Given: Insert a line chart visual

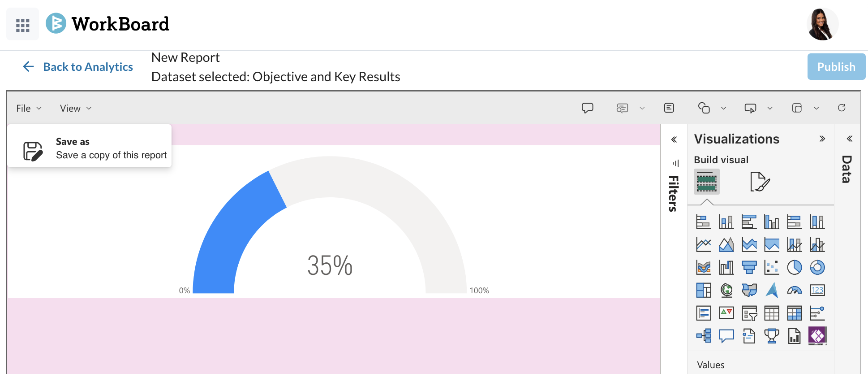Looking at the screenshot, I should pos(703,244).
